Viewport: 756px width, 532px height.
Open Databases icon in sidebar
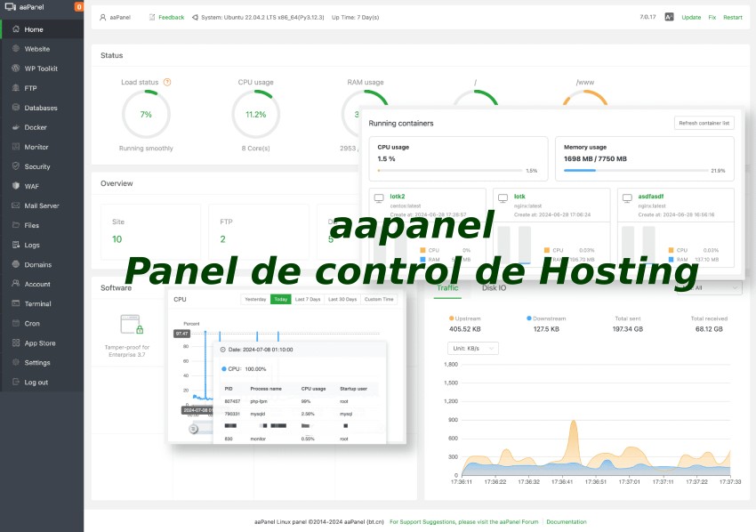coord(16,108)
